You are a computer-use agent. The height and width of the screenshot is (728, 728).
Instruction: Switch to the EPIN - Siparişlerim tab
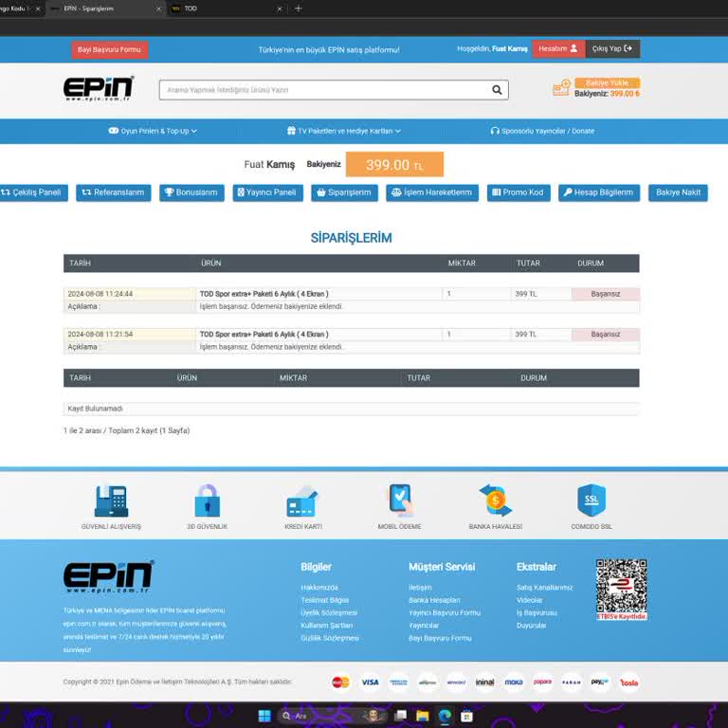coord(106,9)
